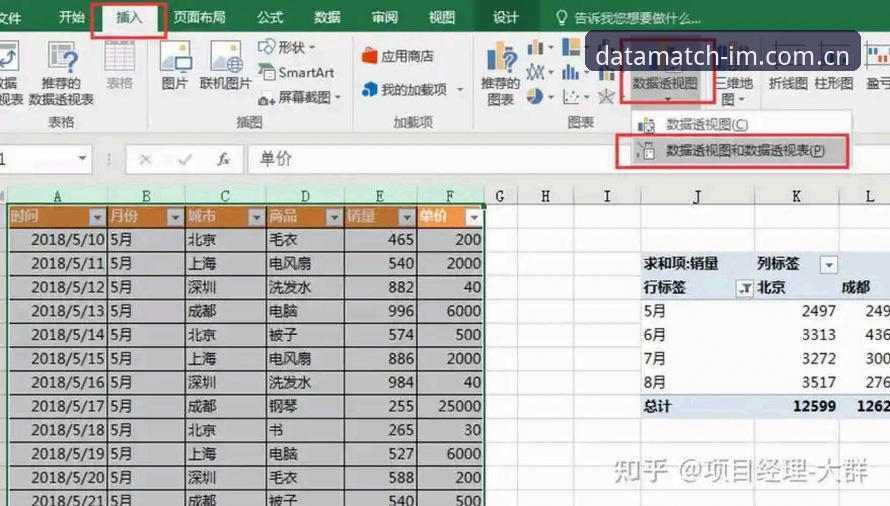Open the 城市 column filter dropdown
Viewport: 890px width, 506px height.
256,217
